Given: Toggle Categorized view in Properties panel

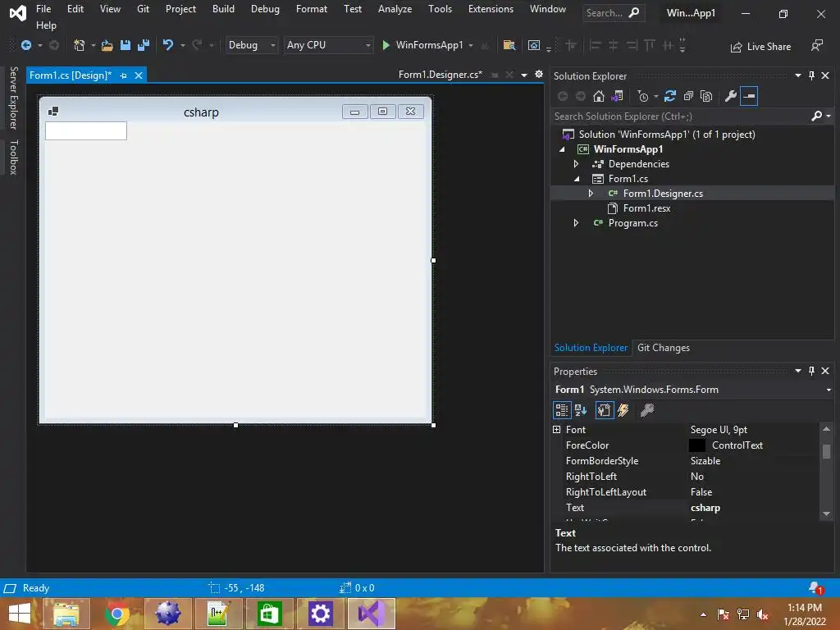Looking at the screenshot, I should pyautogui.click(x=562, y=410).
